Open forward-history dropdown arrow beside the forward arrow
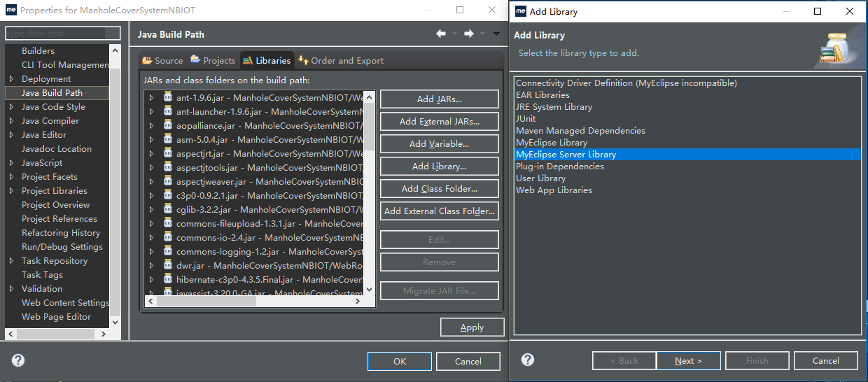868x382 pixels. (482, 34)
